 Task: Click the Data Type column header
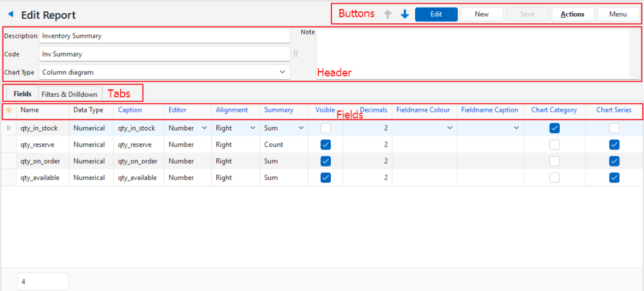91,110
